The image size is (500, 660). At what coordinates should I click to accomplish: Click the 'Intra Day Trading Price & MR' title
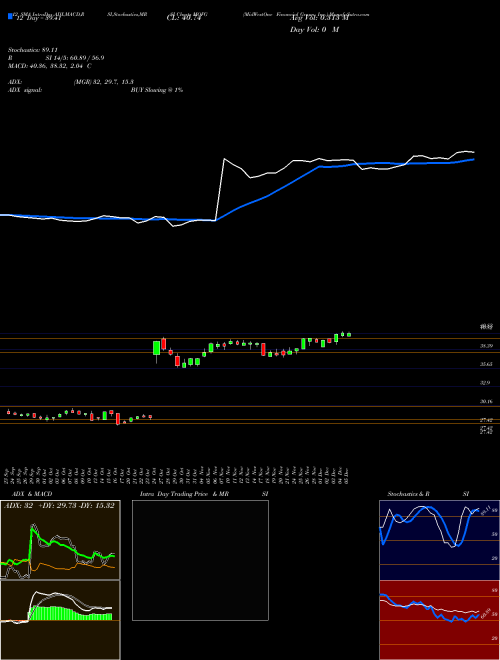[185, 494]
